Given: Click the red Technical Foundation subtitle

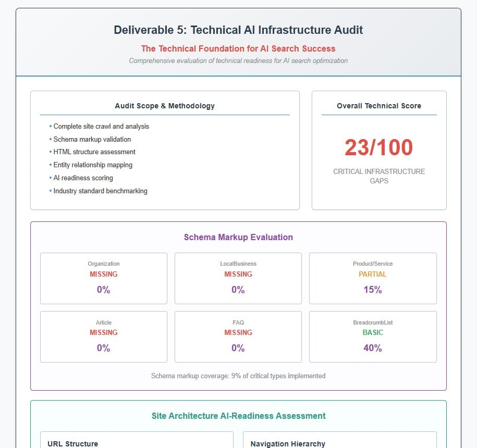Looking at the screenshot, I should coord(238,48).
